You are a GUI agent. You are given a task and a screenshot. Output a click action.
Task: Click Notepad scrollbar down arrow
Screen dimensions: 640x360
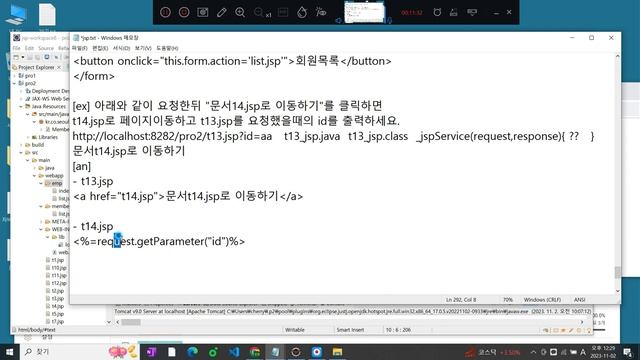(618, 291)
